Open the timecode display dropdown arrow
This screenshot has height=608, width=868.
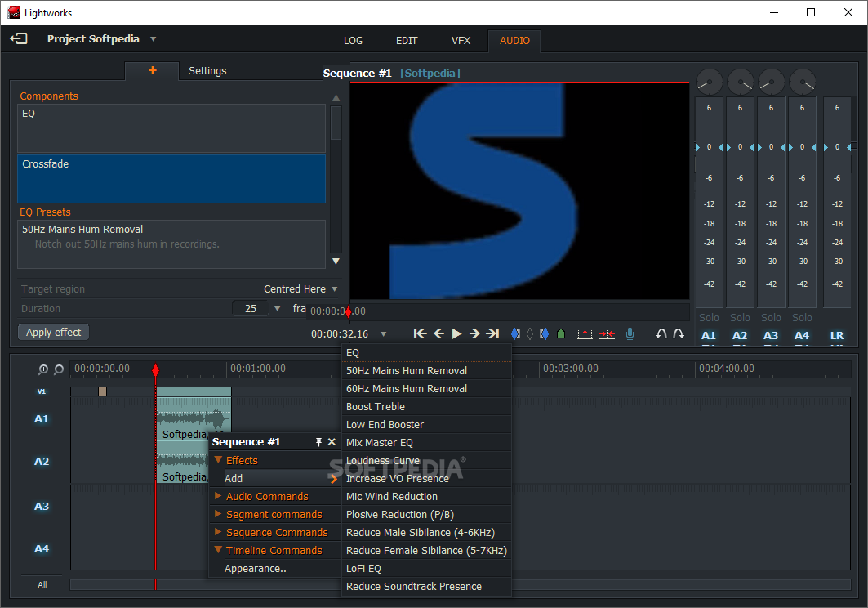(383, 334)
